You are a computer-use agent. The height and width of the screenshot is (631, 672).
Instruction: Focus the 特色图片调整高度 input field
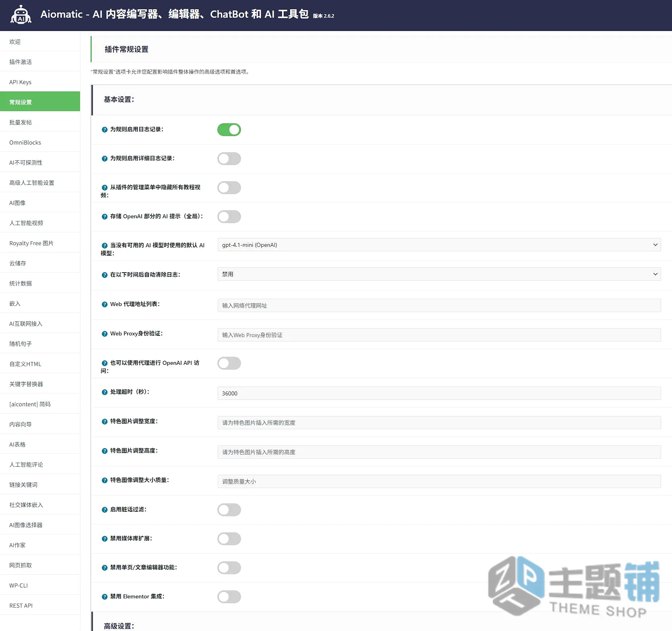[x=439, y=452]
